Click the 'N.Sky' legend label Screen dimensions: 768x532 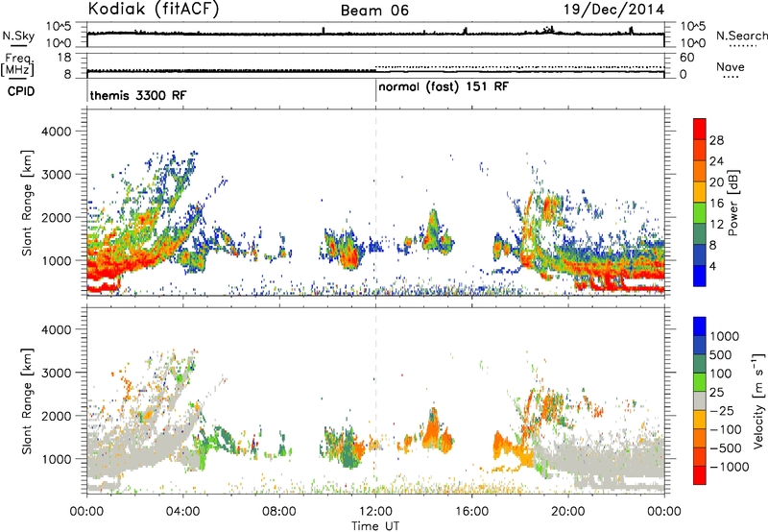coord(18,36)
